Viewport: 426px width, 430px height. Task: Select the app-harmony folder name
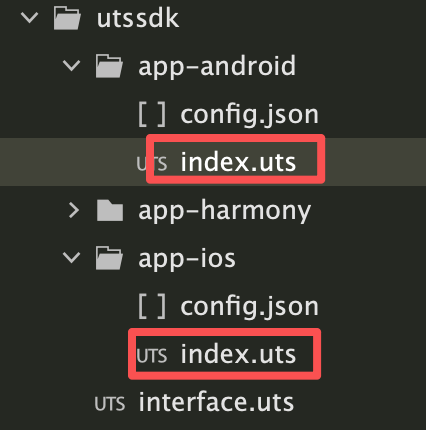224,212
